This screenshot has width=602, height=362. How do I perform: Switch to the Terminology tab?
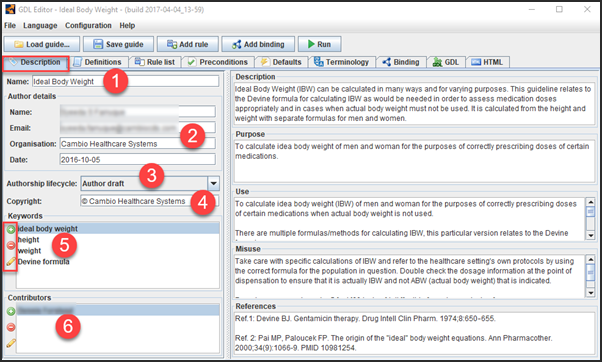click(342, 62)
